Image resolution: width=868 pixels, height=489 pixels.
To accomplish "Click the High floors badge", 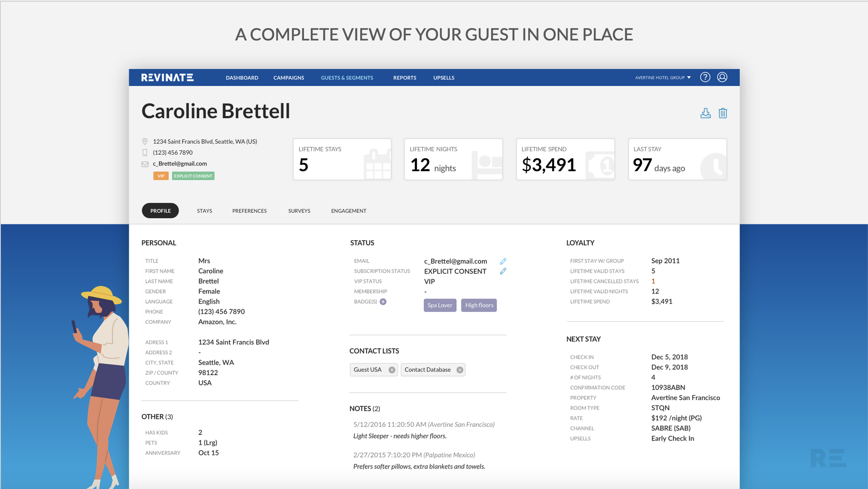I will coord(479,305).
